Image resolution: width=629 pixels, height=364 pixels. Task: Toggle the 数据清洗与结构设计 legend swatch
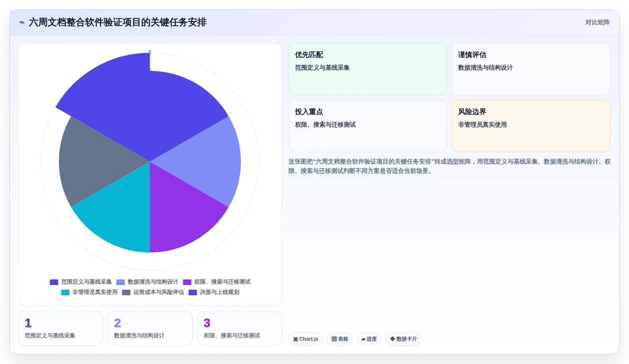click(121, 282)
